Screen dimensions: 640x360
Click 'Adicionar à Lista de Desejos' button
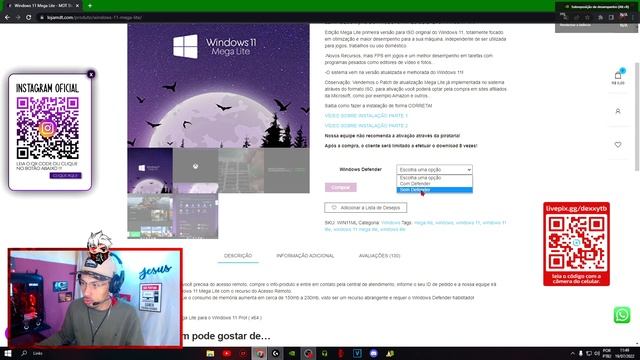coord(365,208)
